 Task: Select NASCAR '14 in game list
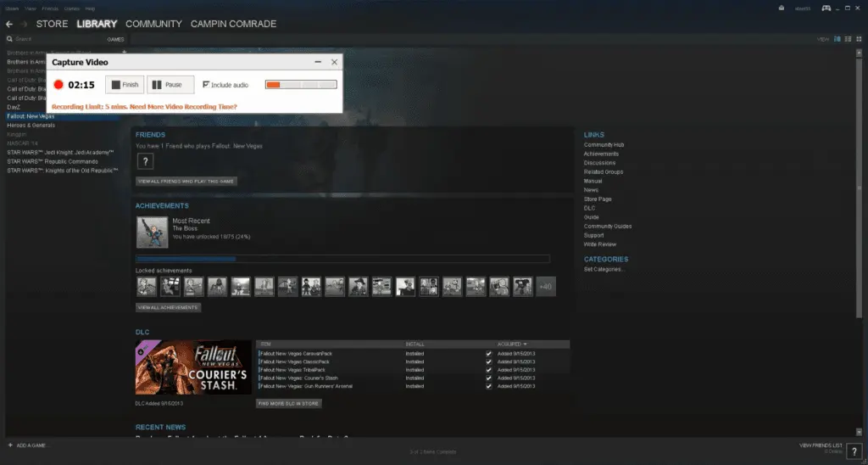(x=22, y=143)
